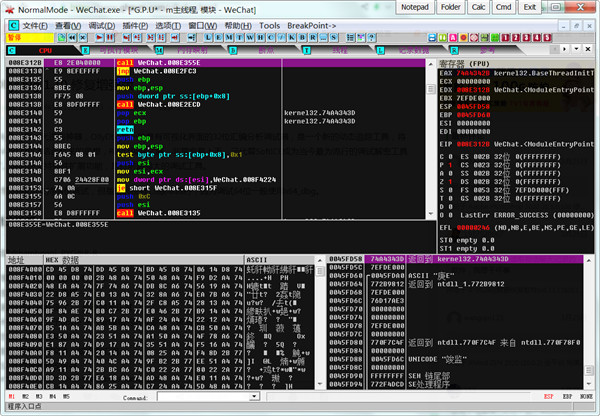Click disassembly pane scroll down arrow

point(431,214)
